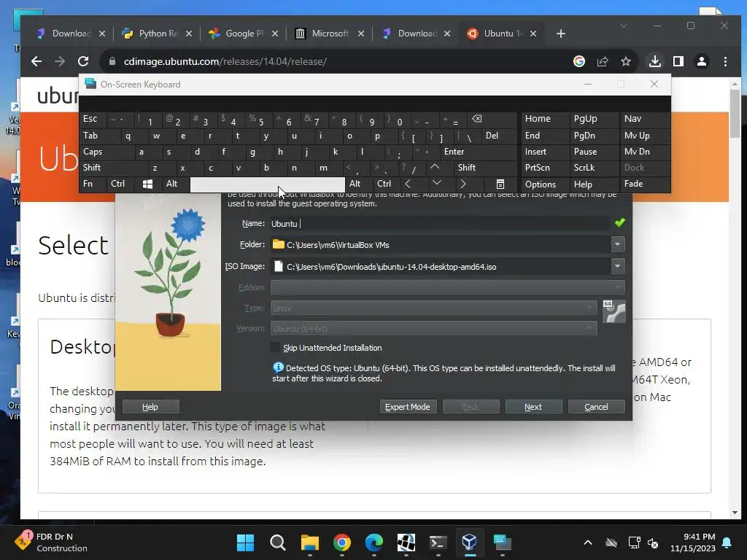Screen dimensions: 747x560
Task: Click the Chrome back arrow
Action: click(x=36, y=61)
